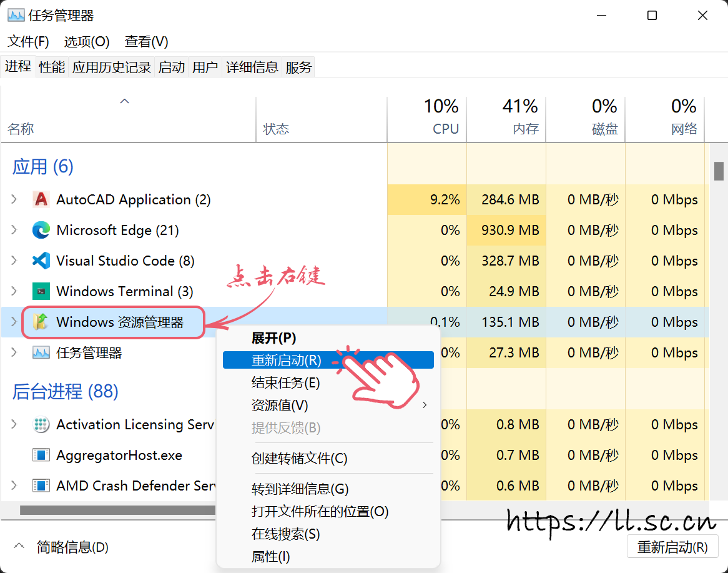Screen dimensions: 728x573
Task: Click the 27.3 MB memory cell
Action: (506, 352)
